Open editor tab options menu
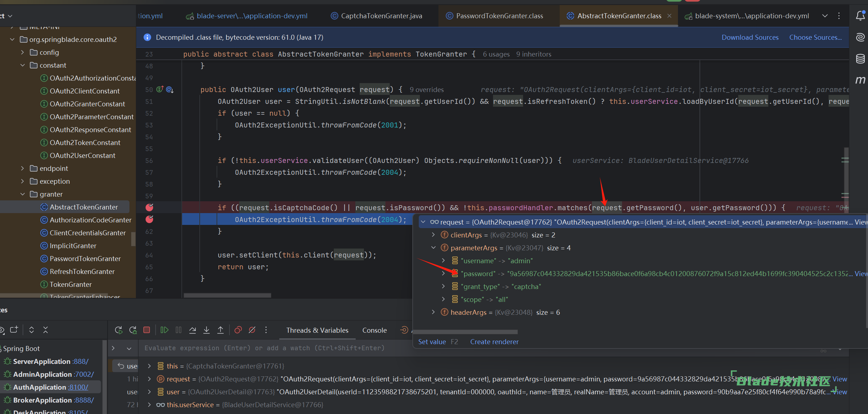 point(839,16)
